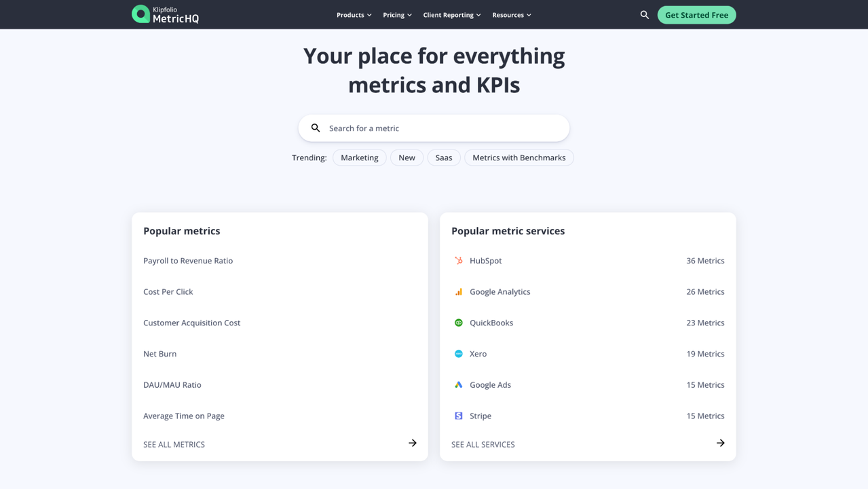Focus the Search for a metric field
Viewport: 868px width, 489px height.
pyautogui.click(x=434, y=128)
